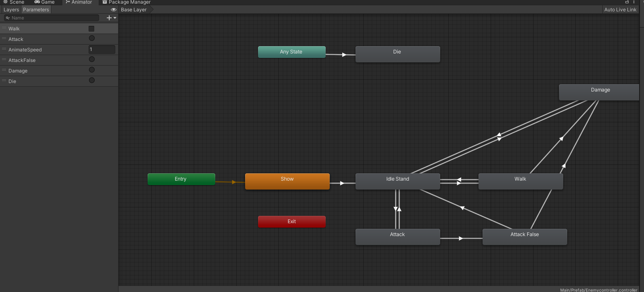This screenshot has width=644, height=292.
Task: Select the Entry node
Action: point(181,179)
